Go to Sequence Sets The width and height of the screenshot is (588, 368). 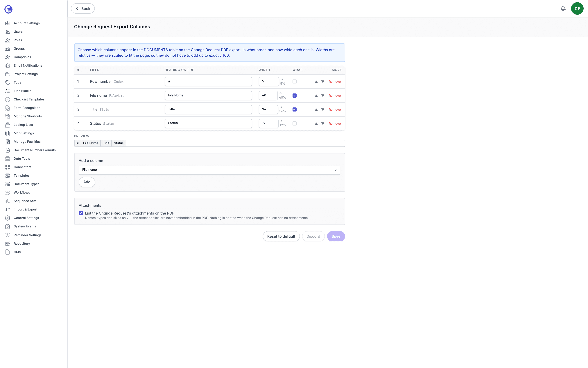[25, 201]
